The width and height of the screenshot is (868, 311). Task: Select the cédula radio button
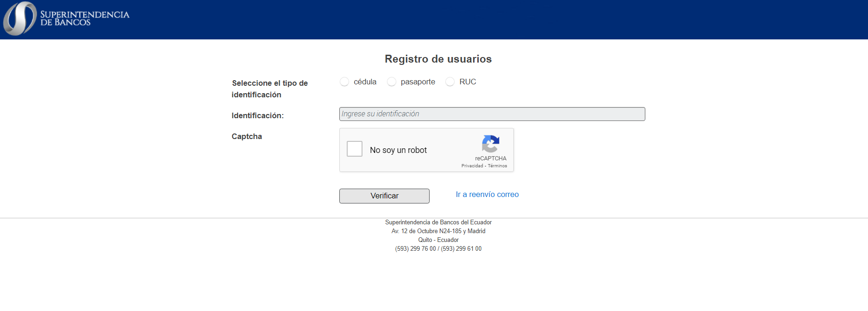point(344,82)
